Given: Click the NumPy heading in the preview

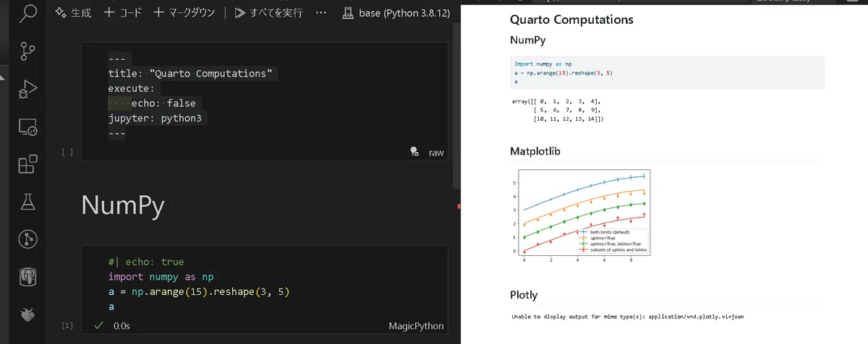Looking at the screenshot, I should [527, 40].
